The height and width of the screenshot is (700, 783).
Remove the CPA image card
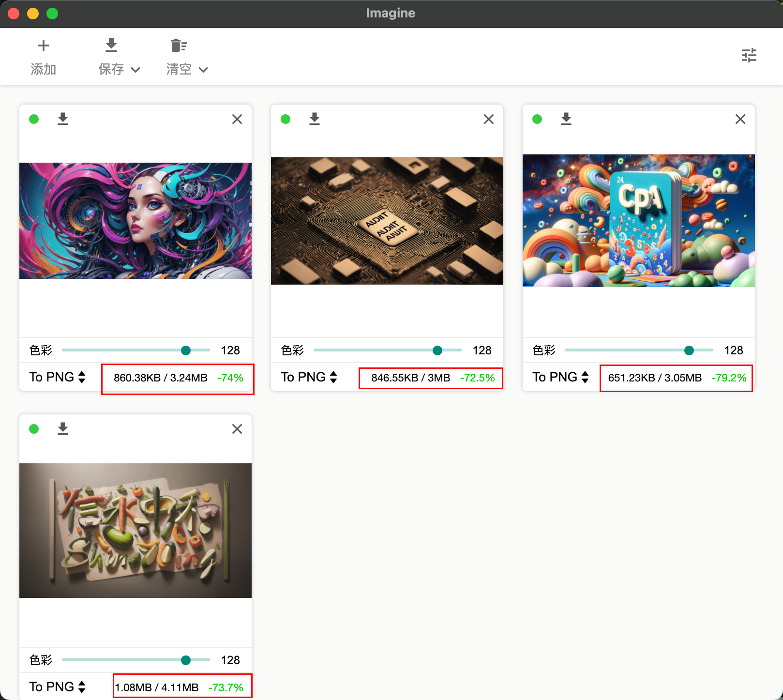(x=740, y=119)
